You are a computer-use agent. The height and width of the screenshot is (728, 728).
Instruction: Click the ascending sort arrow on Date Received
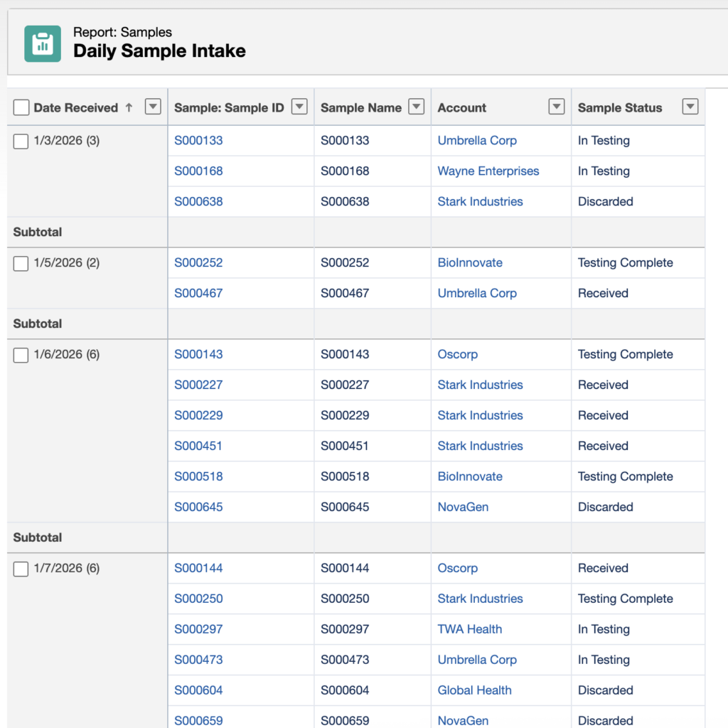point(129,108)
